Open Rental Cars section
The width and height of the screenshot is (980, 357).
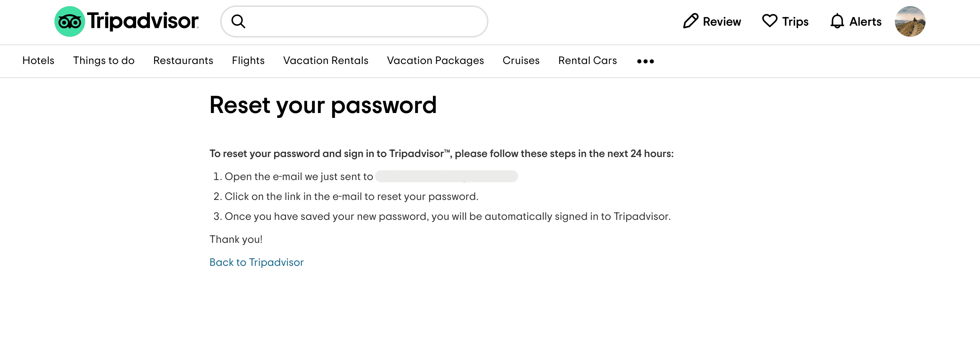pos(587,61)
